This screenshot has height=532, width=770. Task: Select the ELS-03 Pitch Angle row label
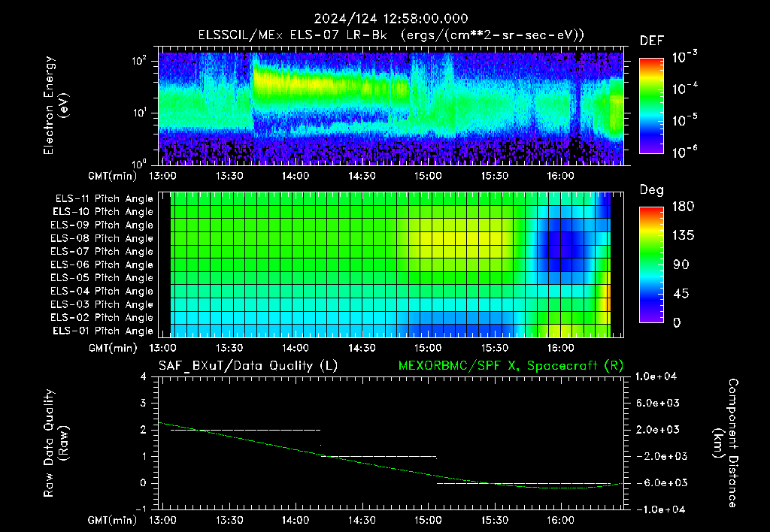pyautogui.click(x=102, y=305)
